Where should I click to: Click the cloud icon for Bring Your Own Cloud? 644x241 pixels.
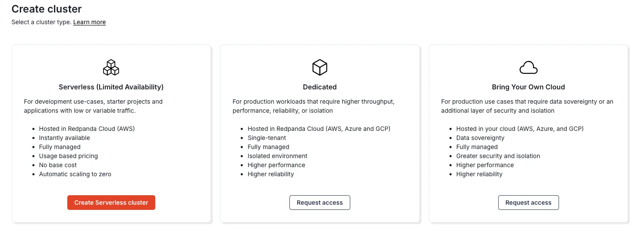click(528, 68)
